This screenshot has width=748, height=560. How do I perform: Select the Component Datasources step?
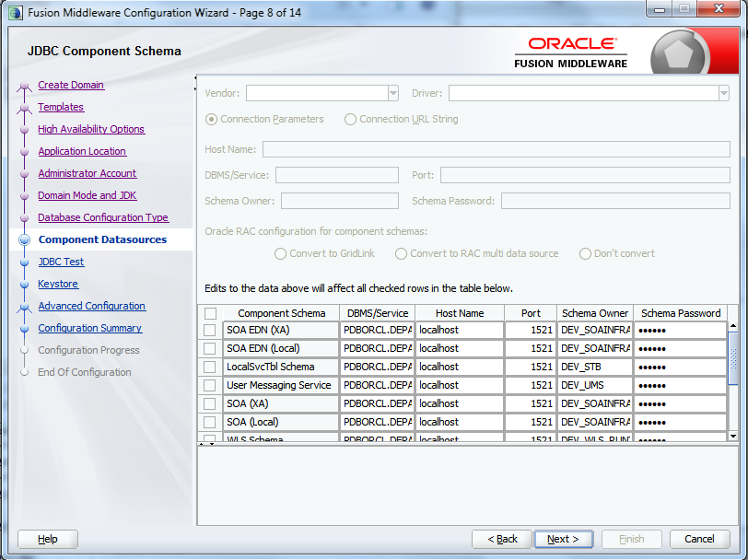(x=102, y=239)
